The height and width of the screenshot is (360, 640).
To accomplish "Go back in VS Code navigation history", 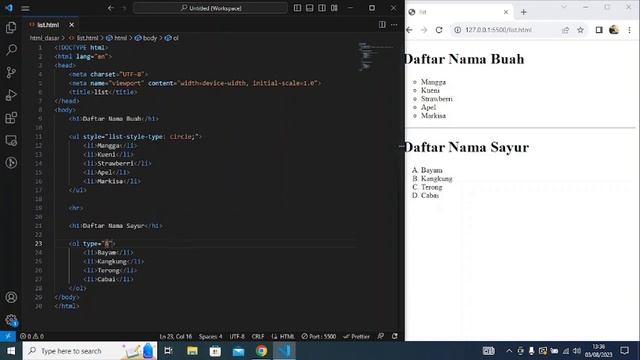I will click(111, 8).
